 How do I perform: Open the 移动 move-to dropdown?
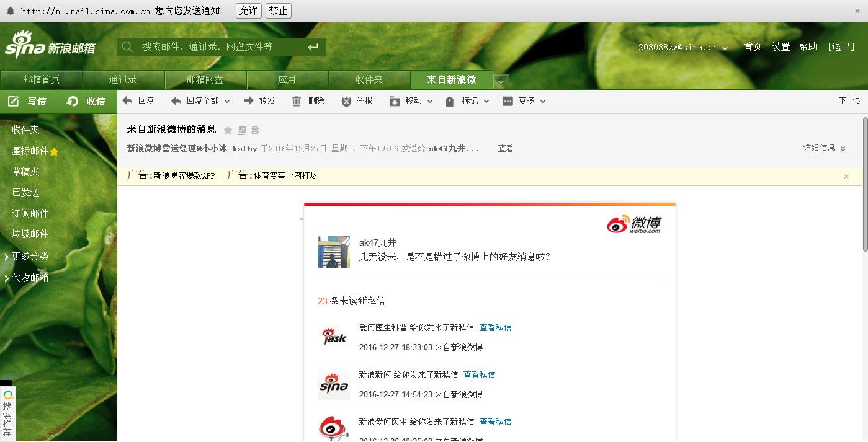411,101
